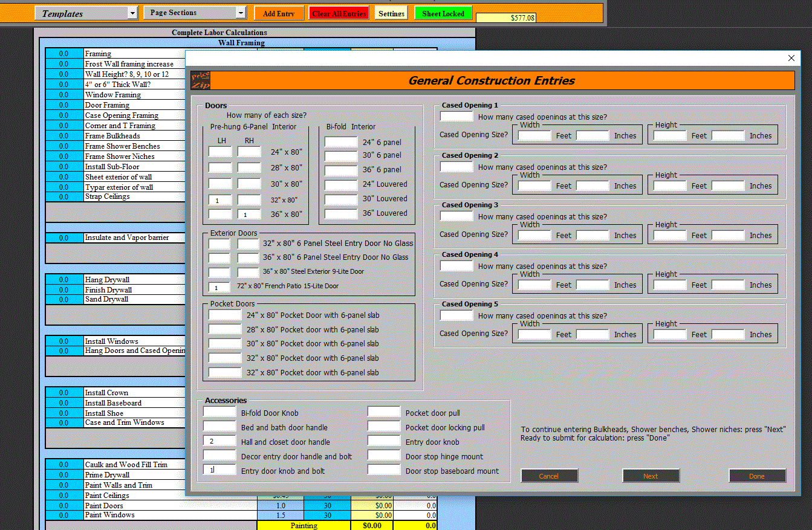Click Cased Opening 2 Width Inches field

coord(593,186)
